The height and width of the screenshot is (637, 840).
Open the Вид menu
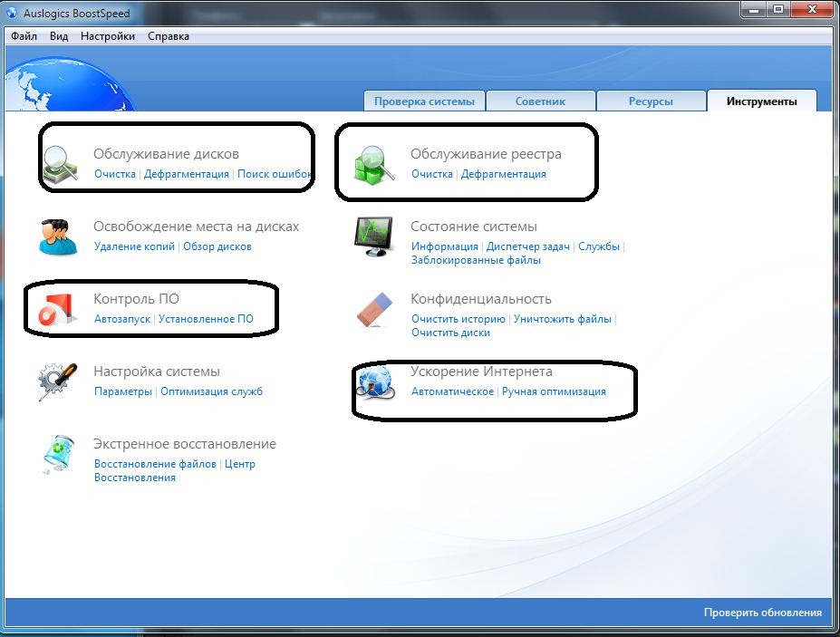[x=59, y=36]
